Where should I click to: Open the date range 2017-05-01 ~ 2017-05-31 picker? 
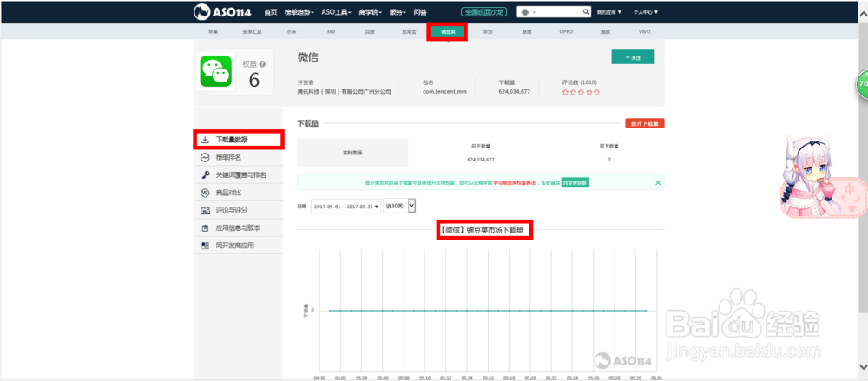[x=345, y=206]
